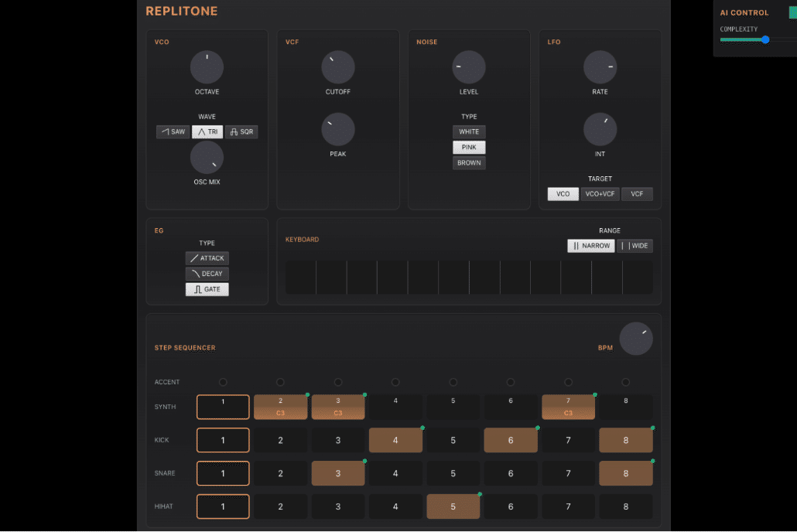
Task: Select the SQR square wave button
Action: (241, 132)
